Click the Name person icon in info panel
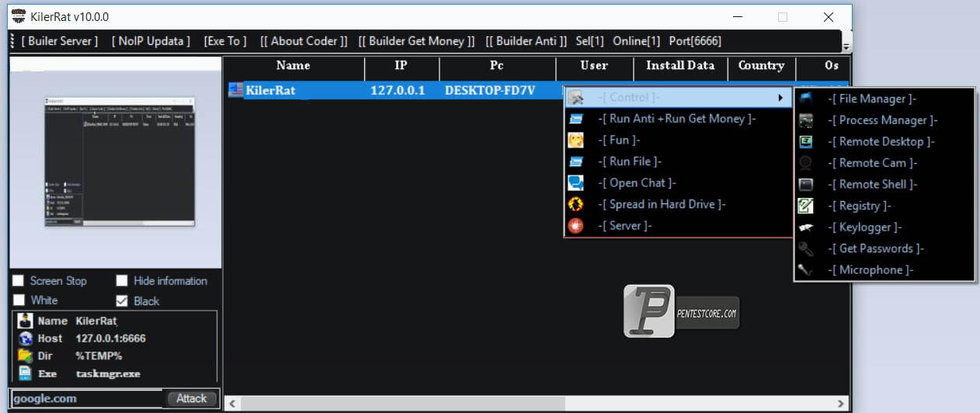This screenshot has width=980, height=413. coord(25,321)
